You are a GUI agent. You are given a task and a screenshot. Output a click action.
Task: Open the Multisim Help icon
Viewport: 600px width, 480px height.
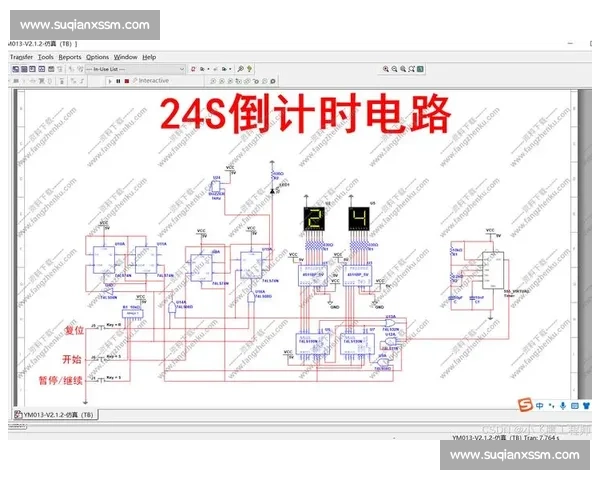(249, 69)
